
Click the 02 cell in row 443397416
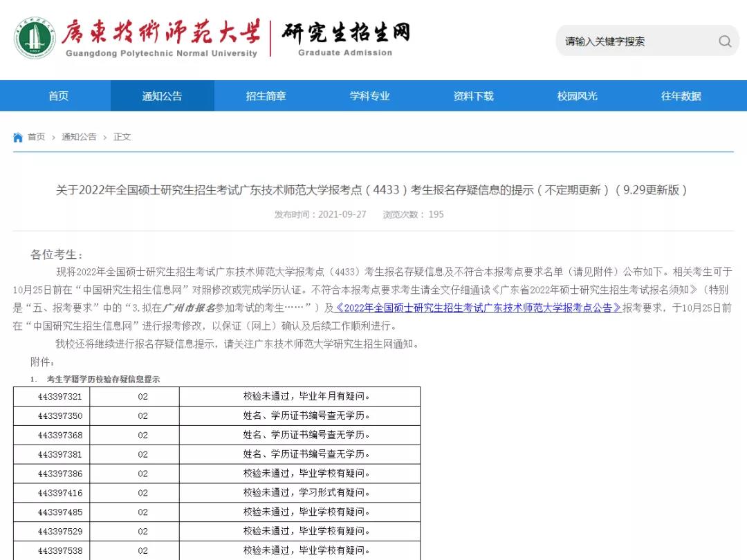click(134, 493)
